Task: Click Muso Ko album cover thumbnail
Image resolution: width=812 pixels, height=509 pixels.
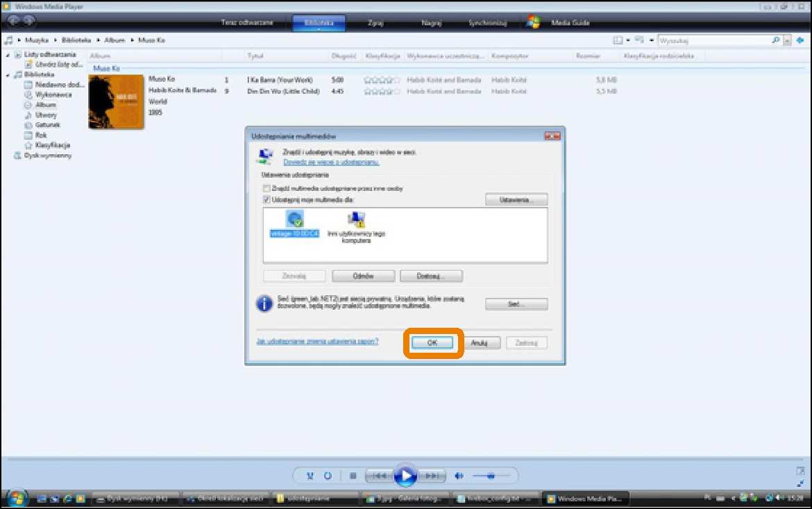Action: point(116,101)
